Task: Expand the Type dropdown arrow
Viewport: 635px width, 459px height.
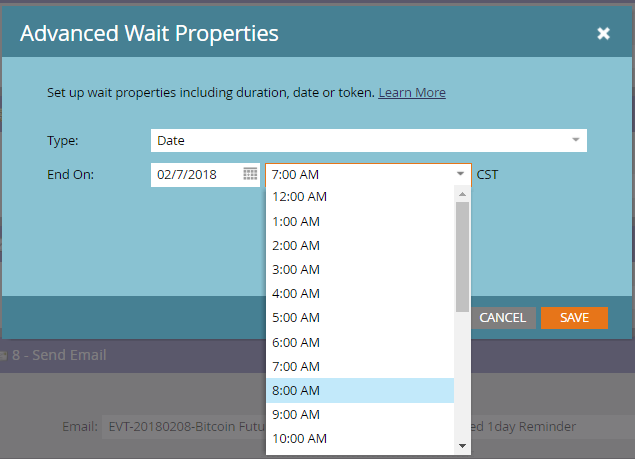Action: pyautogui.click(x=575, y=140)
